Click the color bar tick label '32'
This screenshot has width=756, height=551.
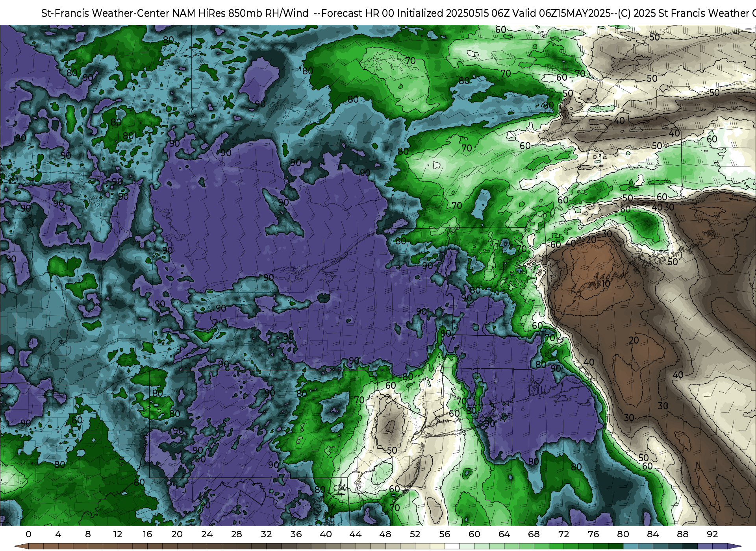(x=266, y=534)
